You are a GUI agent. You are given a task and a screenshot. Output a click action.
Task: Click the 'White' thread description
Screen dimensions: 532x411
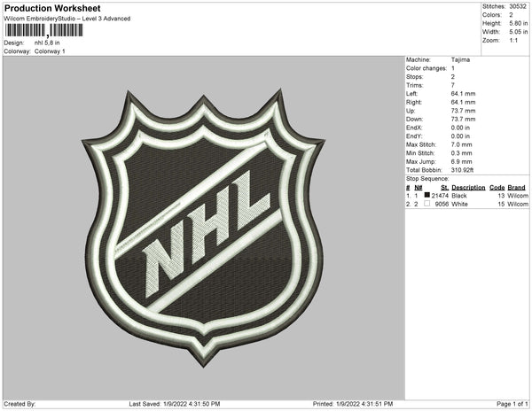tap(459, 204)
